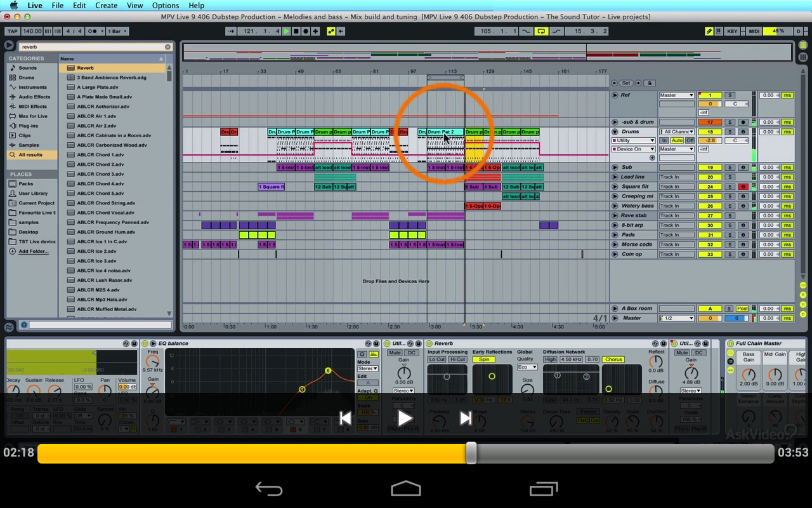The image size is (812, 508).
Task: Toggle Draw Mode pencil button
Action: [x=709, y=31]
